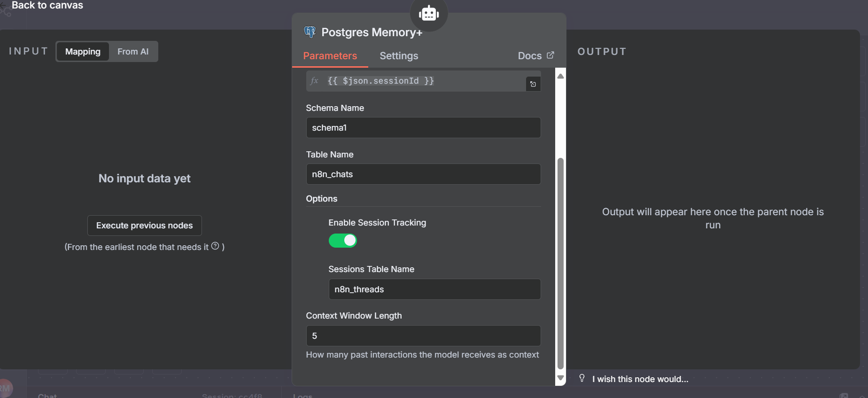Click the 'How many past interactions' hint text
Screen dimensions: 868x398
click(x=423, y=355)
